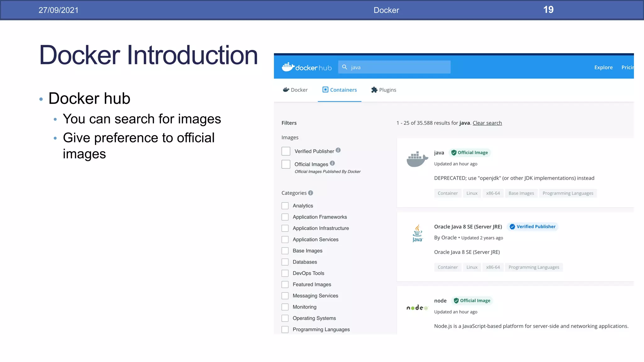Toggle the Operating Systems checkbox
Viewport: 644px width, 362px height.
coord(285,318)
